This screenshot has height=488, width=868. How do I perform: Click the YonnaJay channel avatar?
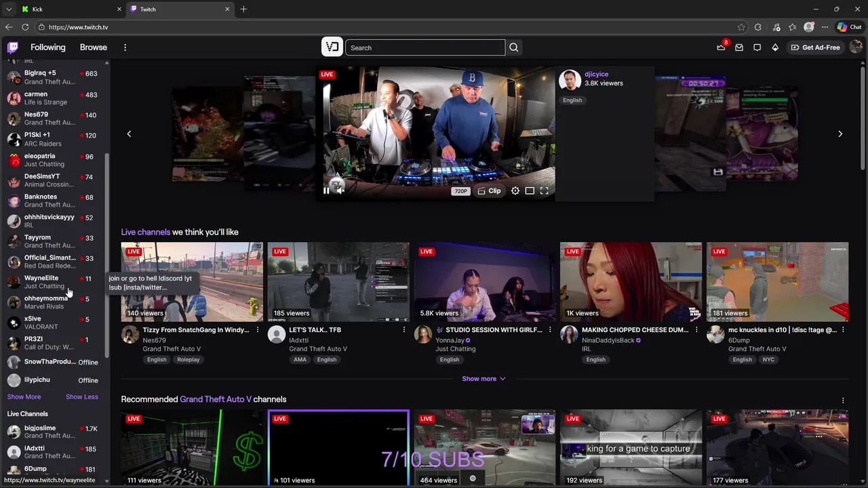(x=422, y=334)
